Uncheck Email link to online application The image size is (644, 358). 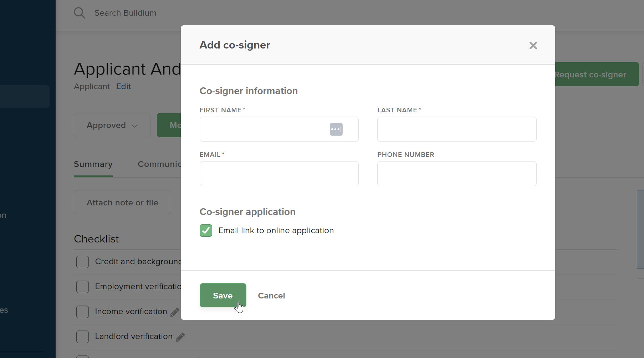click(206, 230)
